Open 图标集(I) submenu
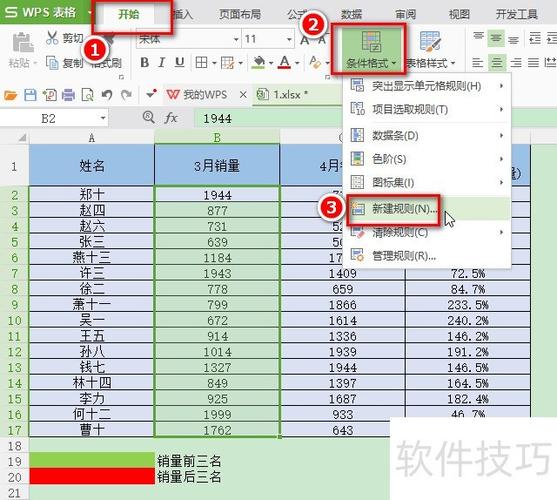557x500 pixels. point(427,183)
